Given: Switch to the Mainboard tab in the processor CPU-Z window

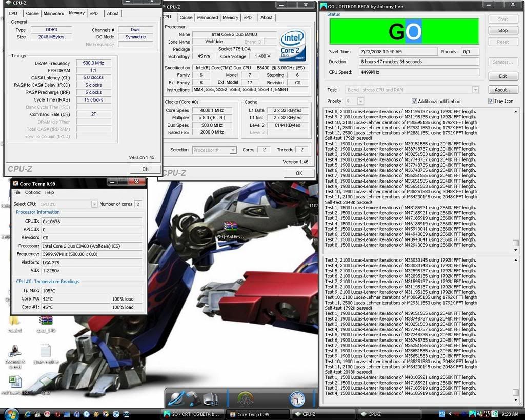Looking at the screenshot, I should [x=208, y=18].
